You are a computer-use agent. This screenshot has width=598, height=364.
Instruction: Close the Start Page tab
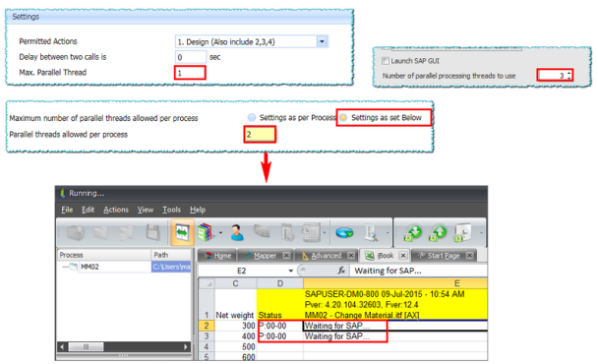pos(470,255)
